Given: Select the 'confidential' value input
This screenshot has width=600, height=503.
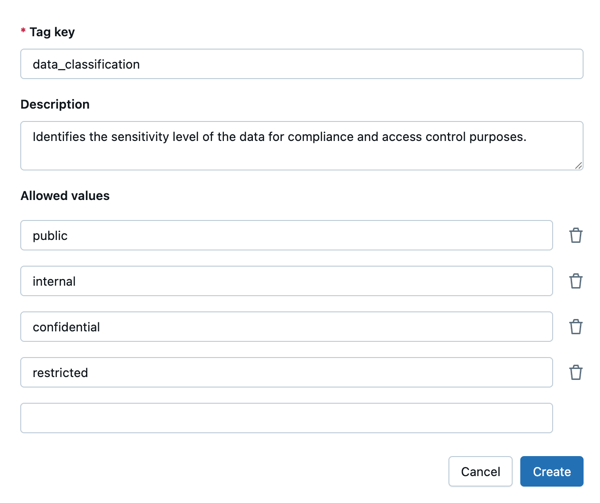Looking at the screenshot, I should [286, 327].
